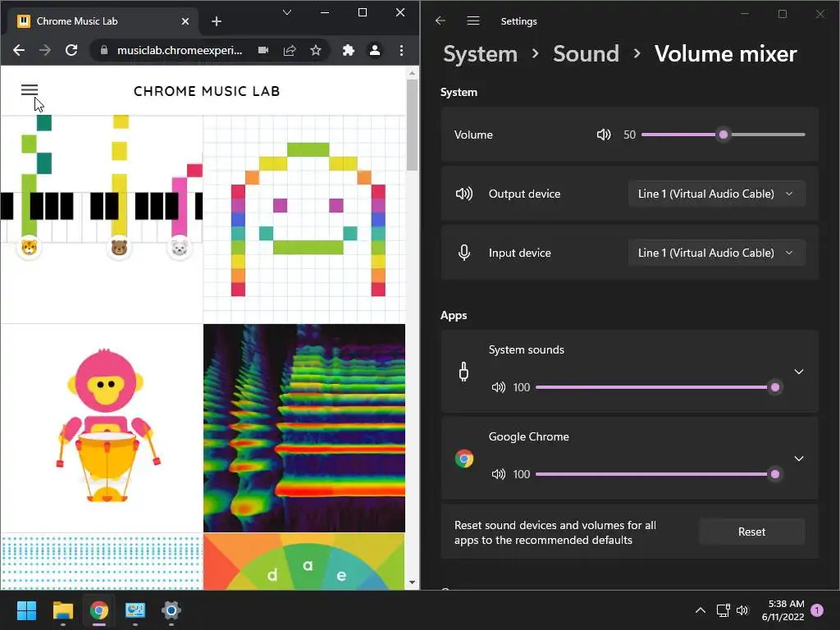Open the notification badge in taskbar
The image size is (840, 630).
point(817,610)
